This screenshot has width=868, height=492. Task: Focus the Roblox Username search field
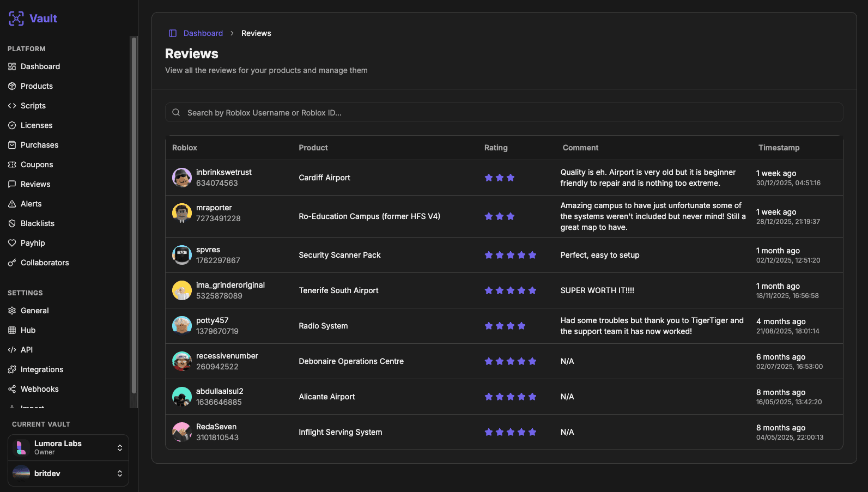tap(504, 113)
